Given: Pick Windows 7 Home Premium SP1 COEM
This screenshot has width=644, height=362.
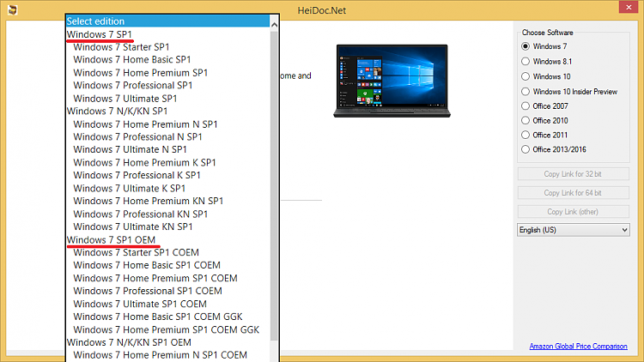Looking at the screenshot, I should [x=155, y=278].
